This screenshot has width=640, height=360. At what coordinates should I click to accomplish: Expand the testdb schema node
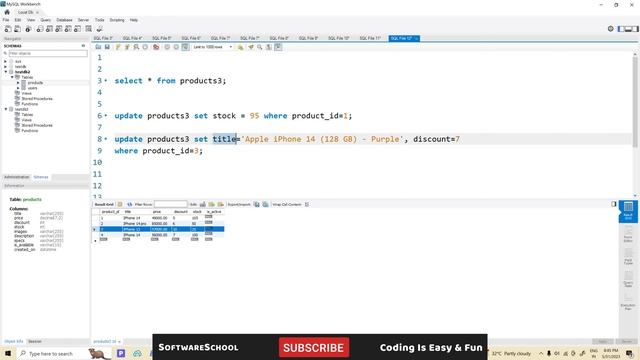pyautogui.click(x=5, y=67)
